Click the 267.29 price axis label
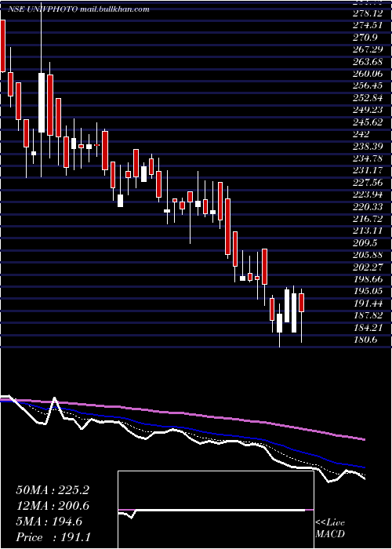Screen dimensions: 392x549 point(366,49)
